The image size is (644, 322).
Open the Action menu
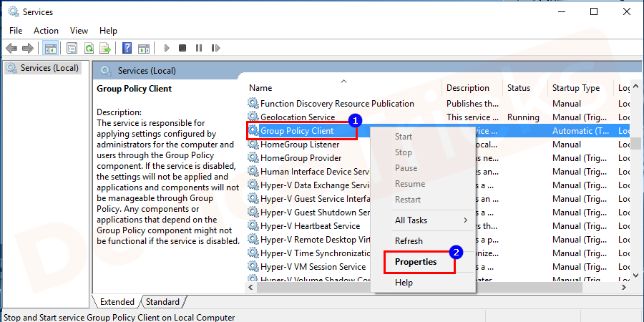46,31
